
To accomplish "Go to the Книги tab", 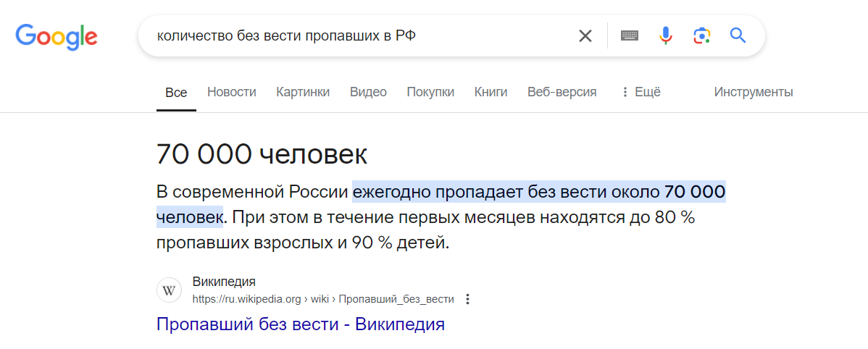I will coord(491,92).
